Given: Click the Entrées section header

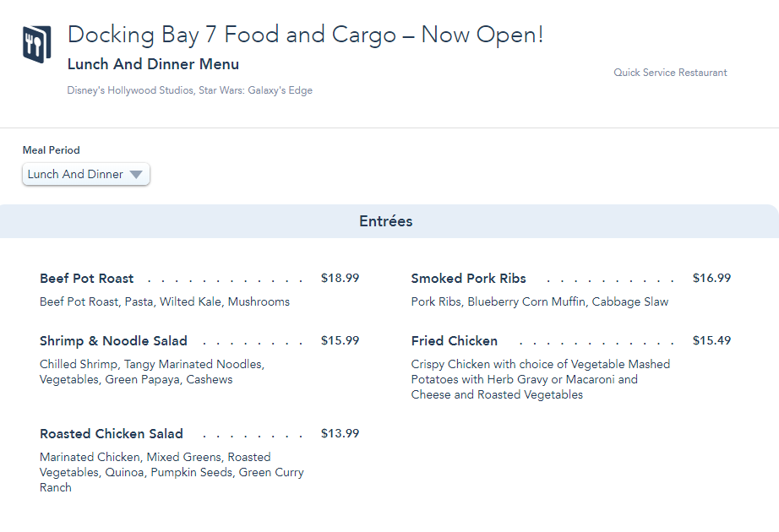Looking at the screenshot, I should click(x=386, y=221).
